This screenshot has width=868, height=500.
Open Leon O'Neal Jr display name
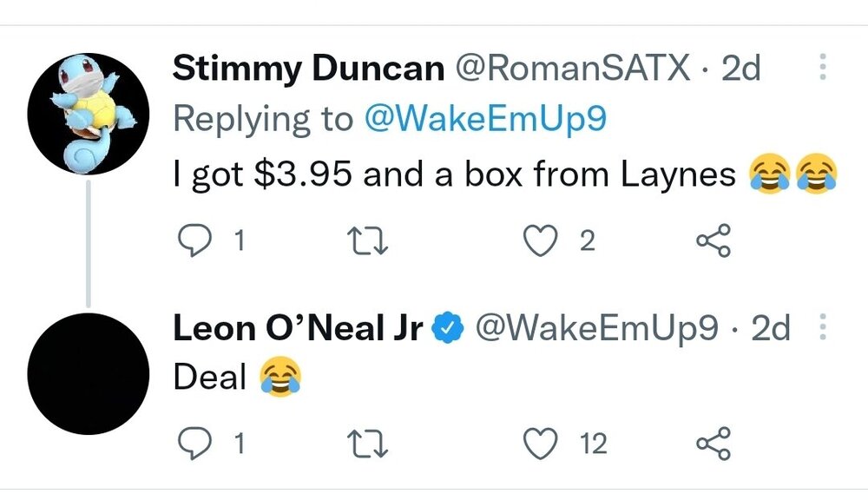298,328
